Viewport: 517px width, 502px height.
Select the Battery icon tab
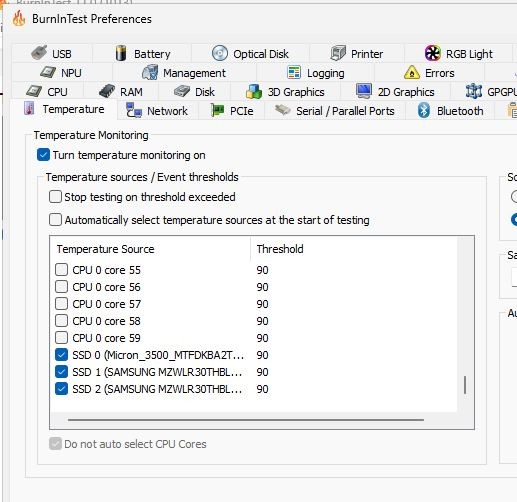click(121, 53)
